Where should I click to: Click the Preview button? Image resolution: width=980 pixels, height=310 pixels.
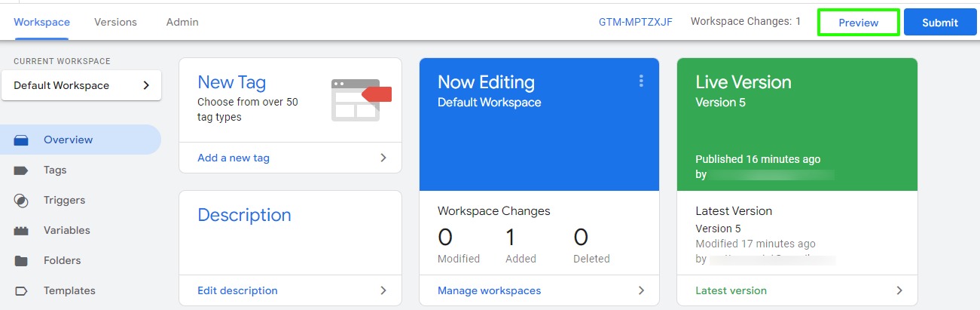point(859,23)
